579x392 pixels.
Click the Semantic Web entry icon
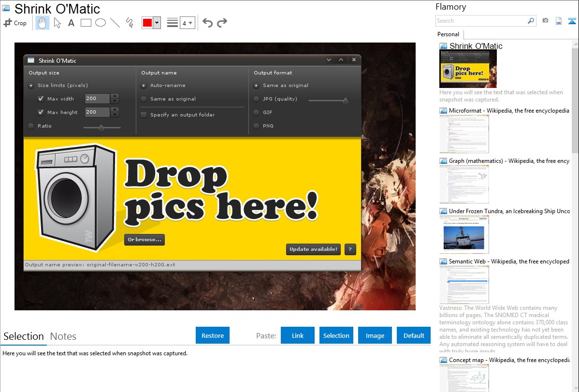point(443,261)
